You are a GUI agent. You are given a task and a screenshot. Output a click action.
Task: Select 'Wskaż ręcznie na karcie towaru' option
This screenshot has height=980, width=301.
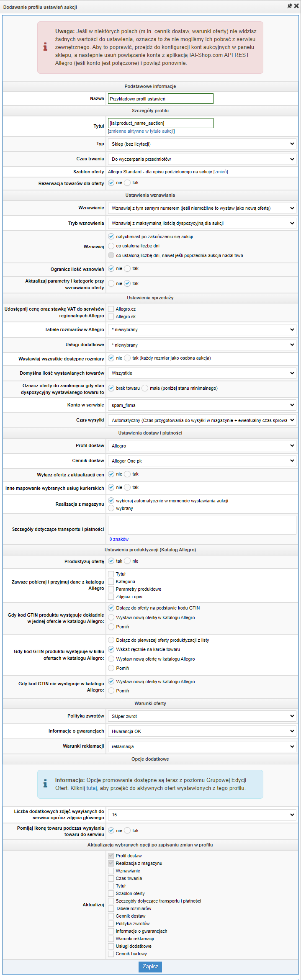111,650
